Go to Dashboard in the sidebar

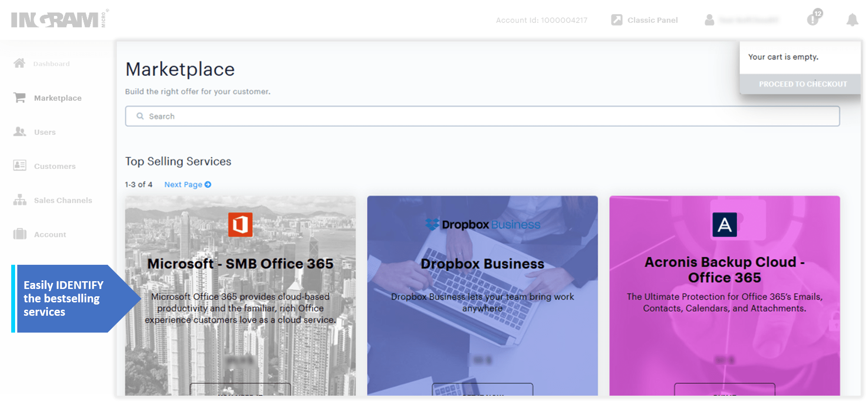pos(51,64)
